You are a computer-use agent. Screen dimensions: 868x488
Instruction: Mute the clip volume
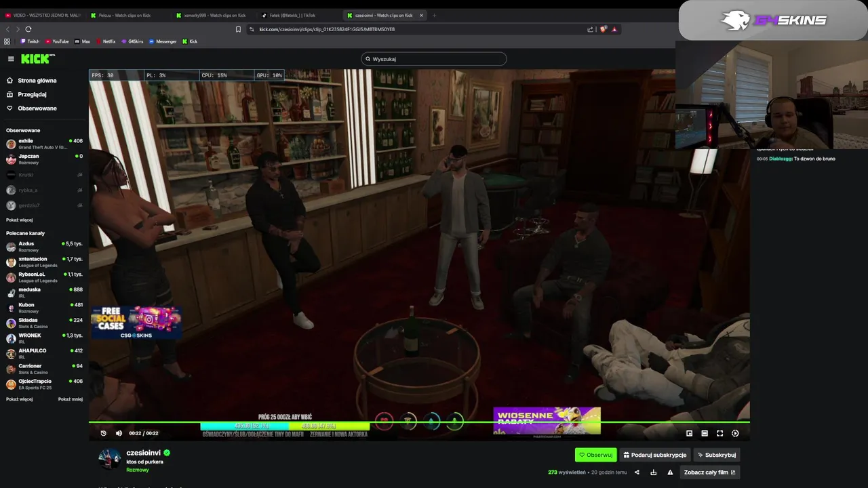pos(119,433)
